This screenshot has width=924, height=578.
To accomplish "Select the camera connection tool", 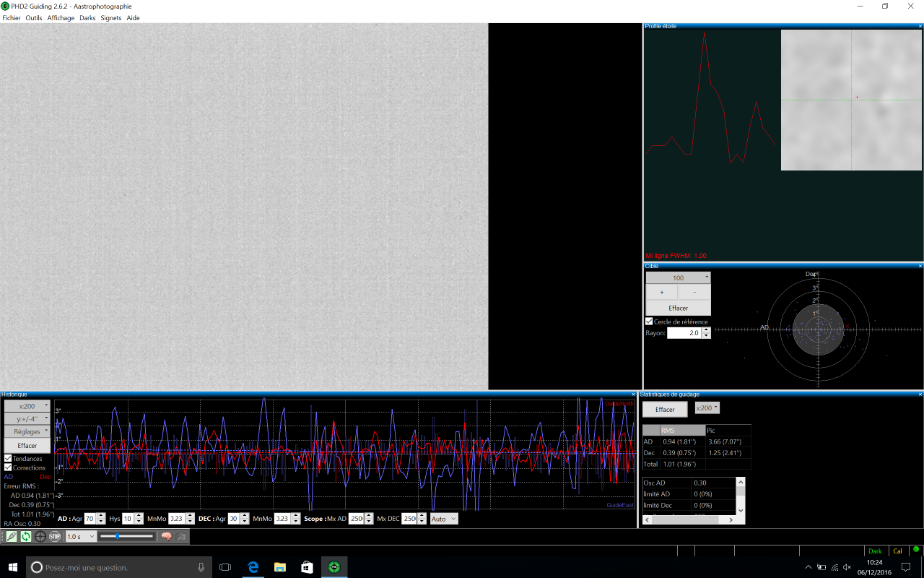I will [11, 536].
